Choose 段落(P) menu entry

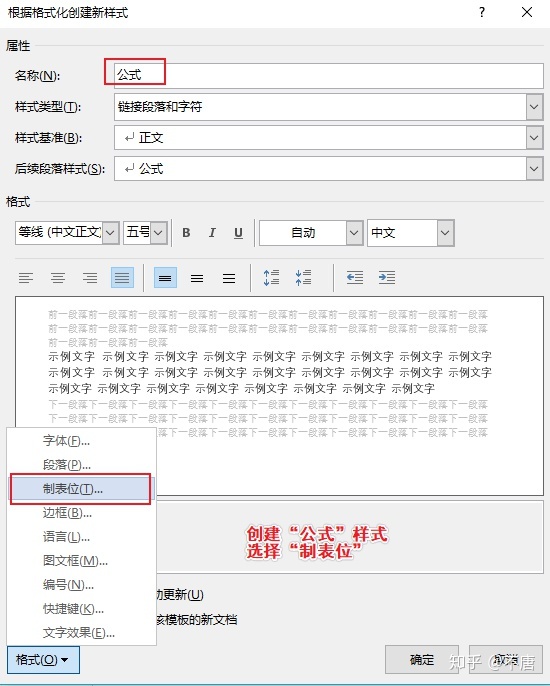[x=81, y=465]
